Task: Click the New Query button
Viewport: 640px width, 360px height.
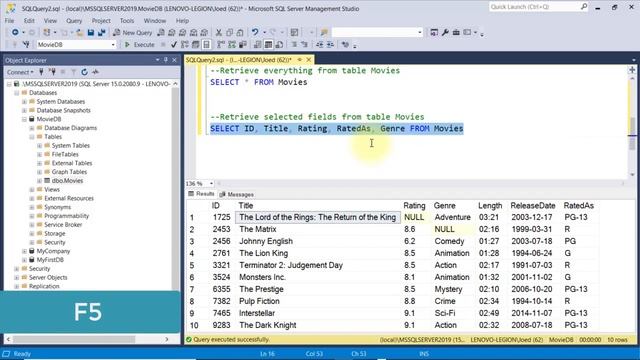Action: [132, 32]
